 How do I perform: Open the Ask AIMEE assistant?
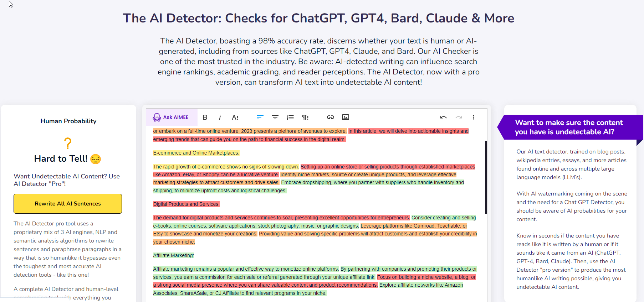(x=171, y=117)
